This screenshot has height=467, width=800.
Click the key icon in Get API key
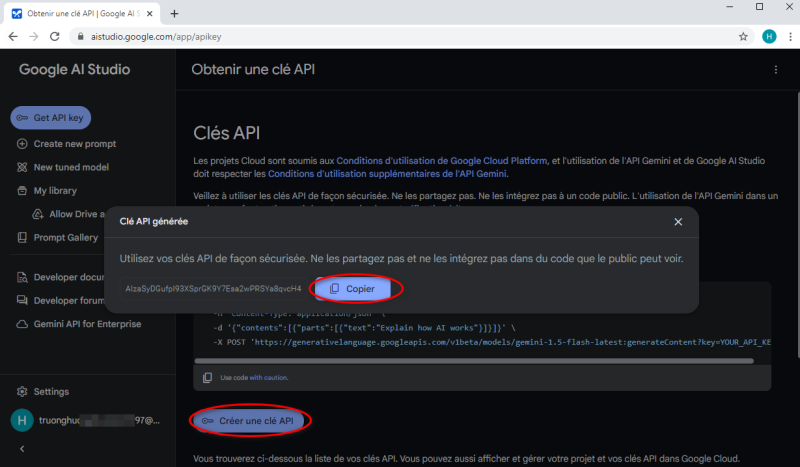click(22, 118)
